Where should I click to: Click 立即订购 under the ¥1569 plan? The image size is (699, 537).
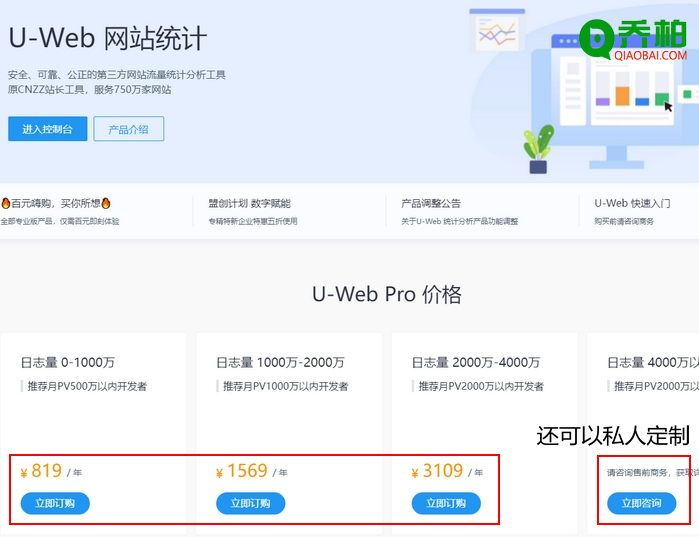pos(250,503)
